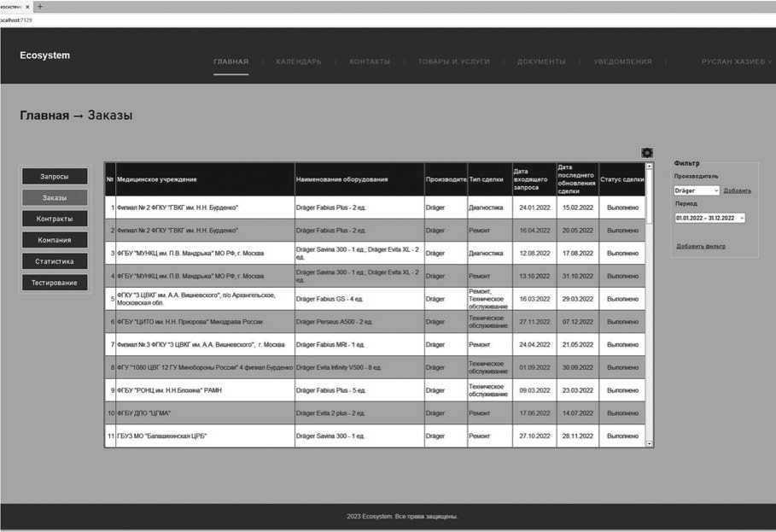
Task: Open the Компания sidebar section
Action: pos(55,240)
